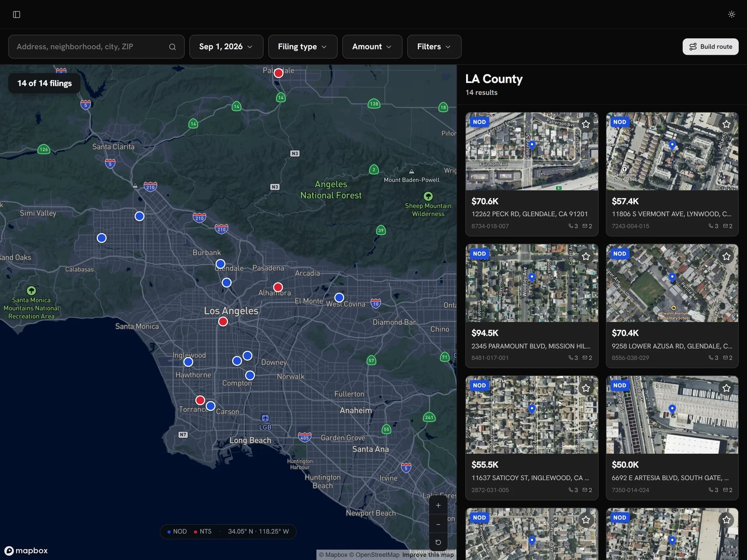Open the OpenStreetMap attribution link
The height and width of the screenshot is (560, 747).
click(x=374, y=555)
